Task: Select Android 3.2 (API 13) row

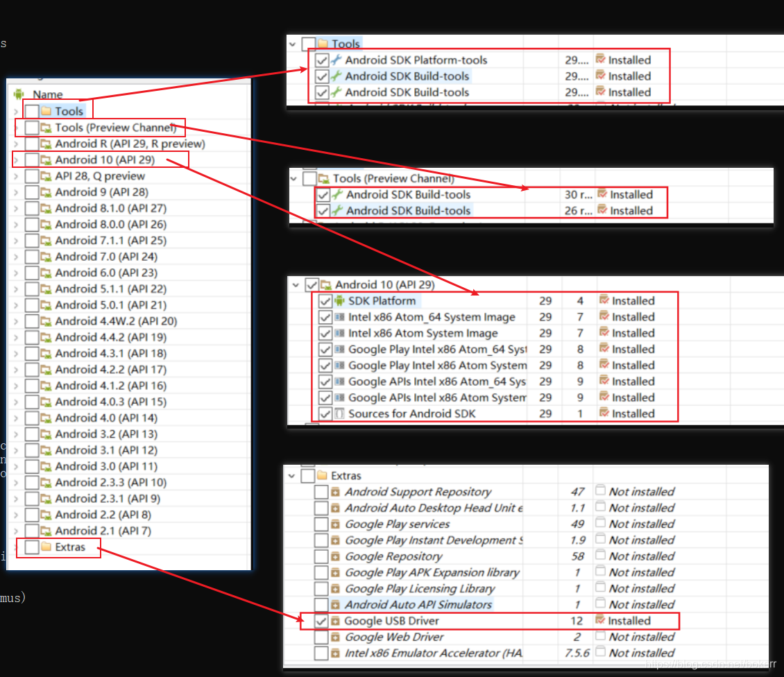Action: [129, 434]
